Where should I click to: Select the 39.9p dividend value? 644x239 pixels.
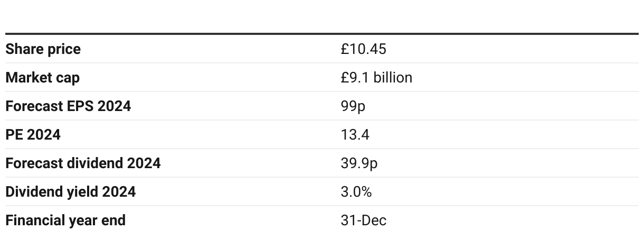coord(359,163)
